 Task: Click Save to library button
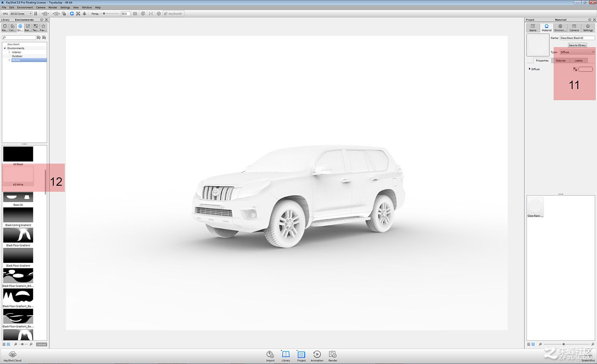click(x=577, y=45)
